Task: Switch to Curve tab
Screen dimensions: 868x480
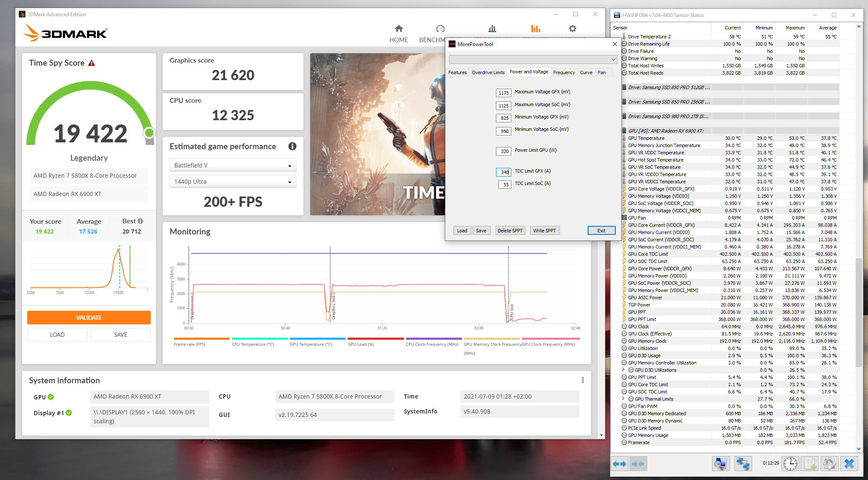Action: click(586, 72)
